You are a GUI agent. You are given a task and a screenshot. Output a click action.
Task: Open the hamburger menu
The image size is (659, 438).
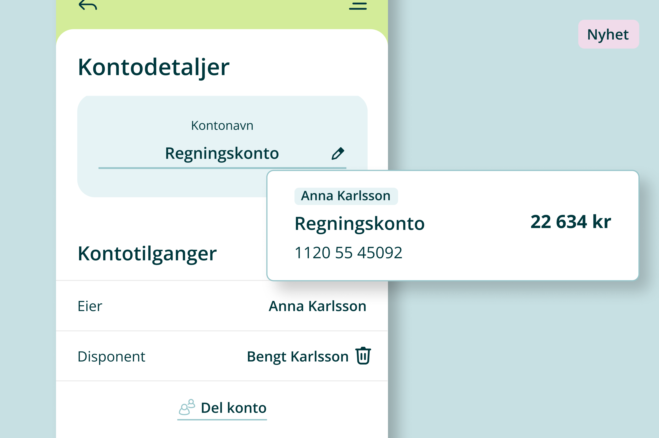358,6
